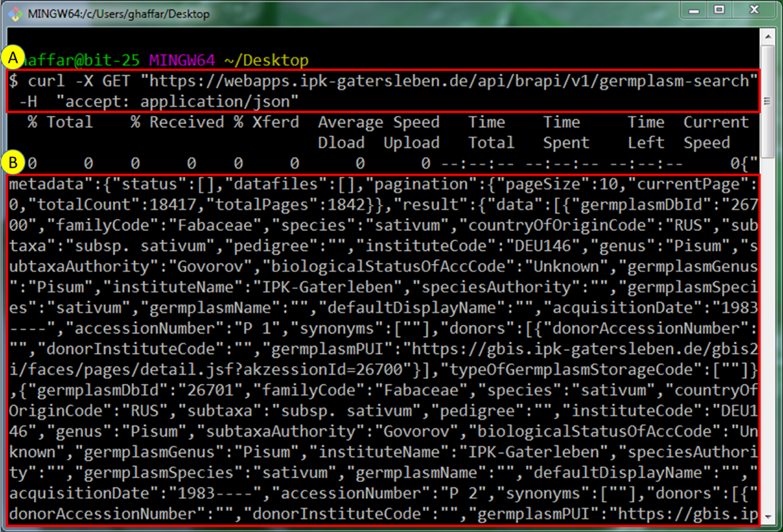Click the Time Left column header
Image resolution: width=783 pixels, height=532 pixels.
pos(645,132)
